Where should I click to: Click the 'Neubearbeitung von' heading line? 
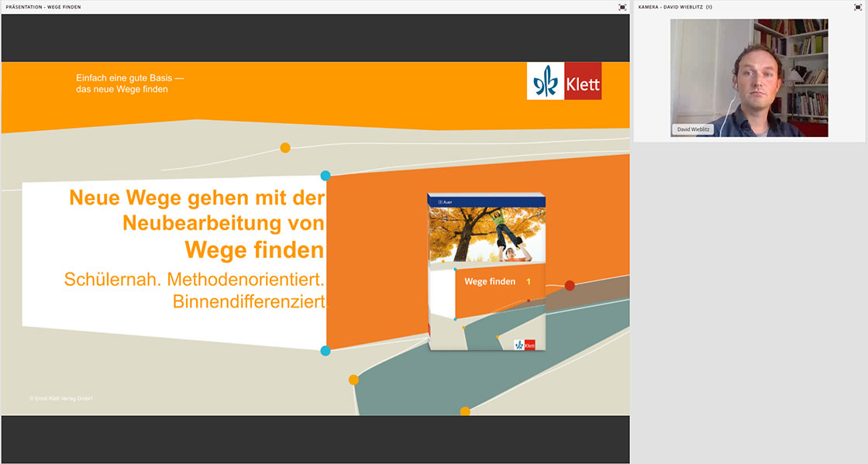[x=224, y=223]
